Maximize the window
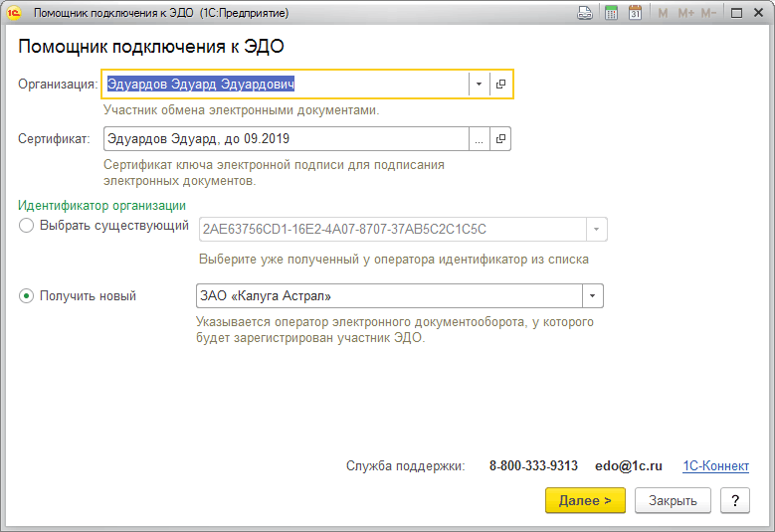The height and width of the screenshot is (532, 775). tap(736, 13)
